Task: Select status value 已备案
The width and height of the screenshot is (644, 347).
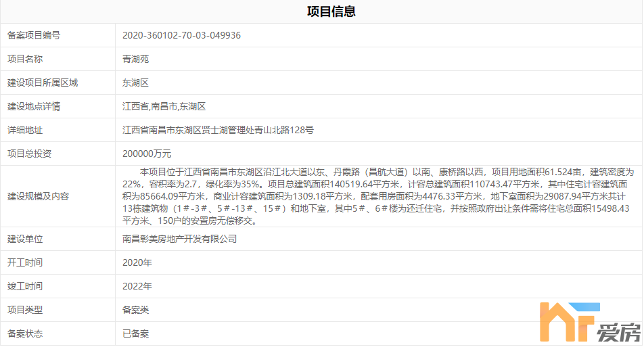Action: [135, 334]
